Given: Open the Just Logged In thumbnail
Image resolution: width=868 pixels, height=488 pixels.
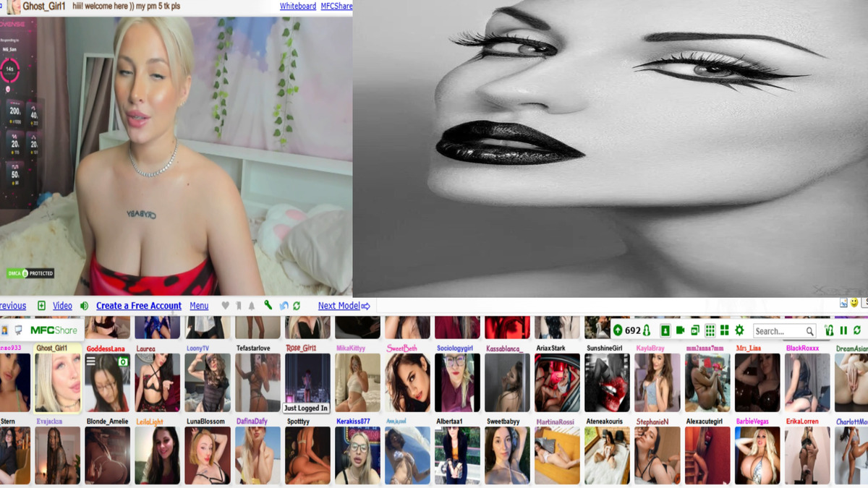Looking at the screenshot, I should click(x=307, y=383).
